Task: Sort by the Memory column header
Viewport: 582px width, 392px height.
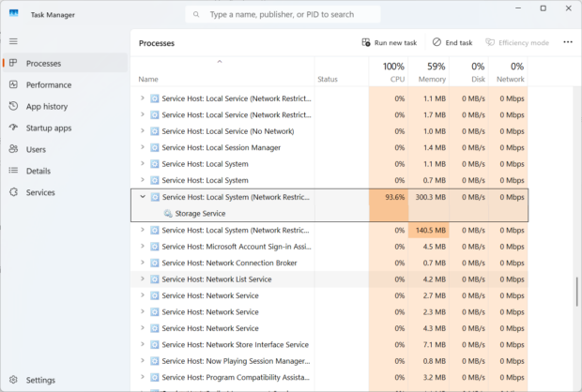Action: tap(429, 71)
